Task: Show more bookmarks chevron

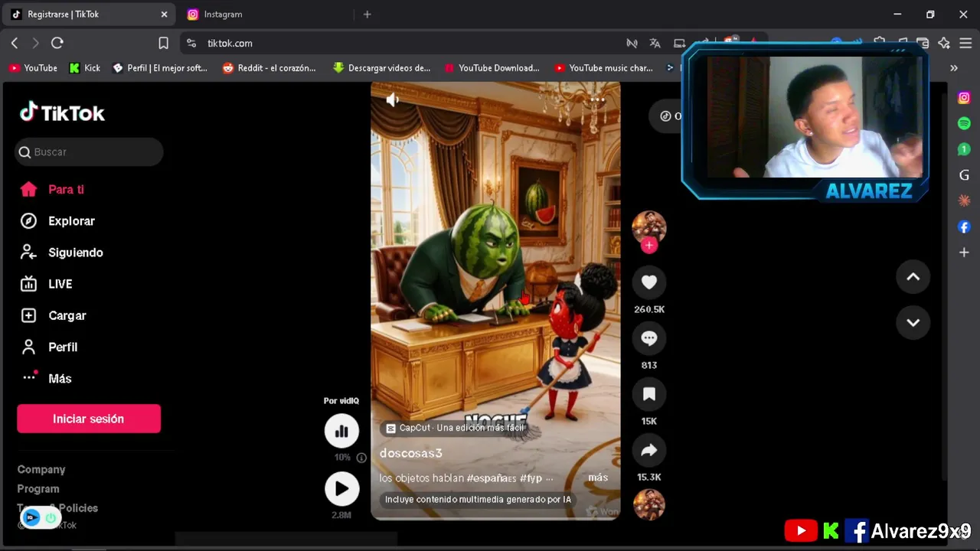Action: 954,68
